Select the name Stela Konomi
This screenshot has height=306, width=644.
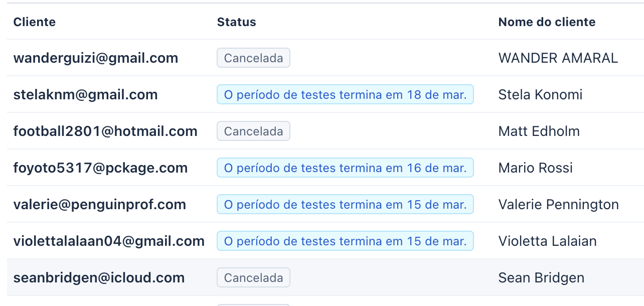point(540,95)
